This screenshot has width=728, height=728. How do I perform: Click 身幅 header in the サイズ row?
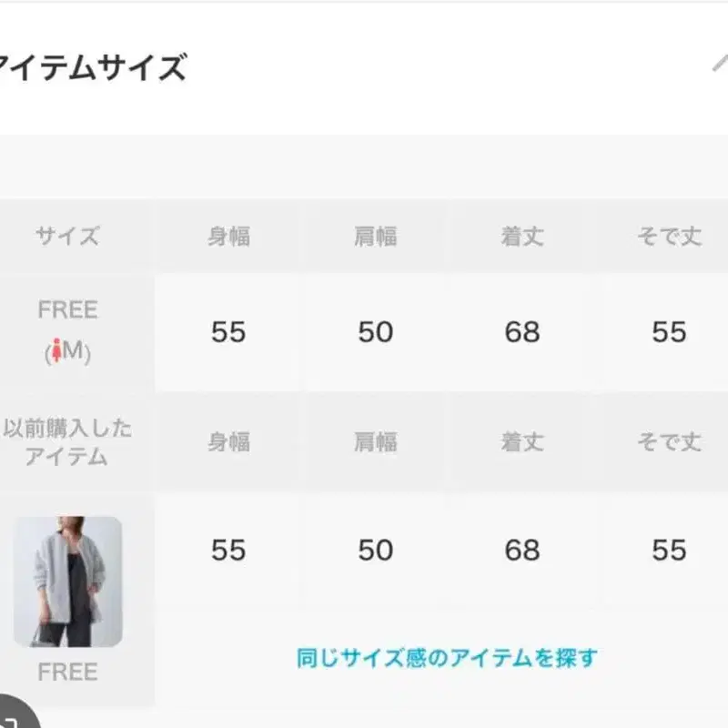point(228,238)
